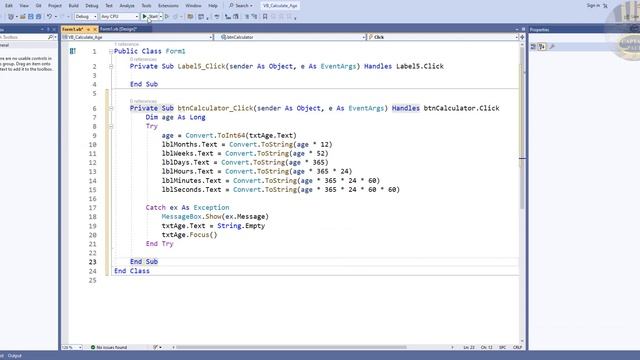Open the Extensions menu
The image size is (640, 360).
click(168, 6)
